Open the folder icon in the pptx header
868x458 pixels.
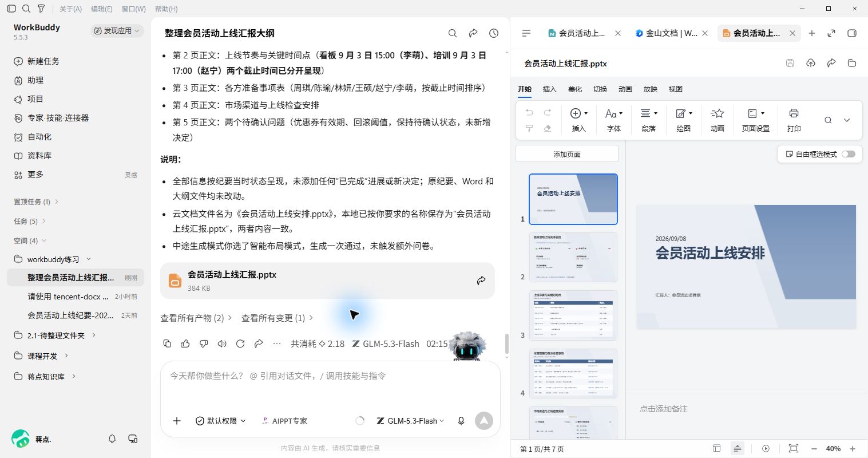tap(852, 63)
